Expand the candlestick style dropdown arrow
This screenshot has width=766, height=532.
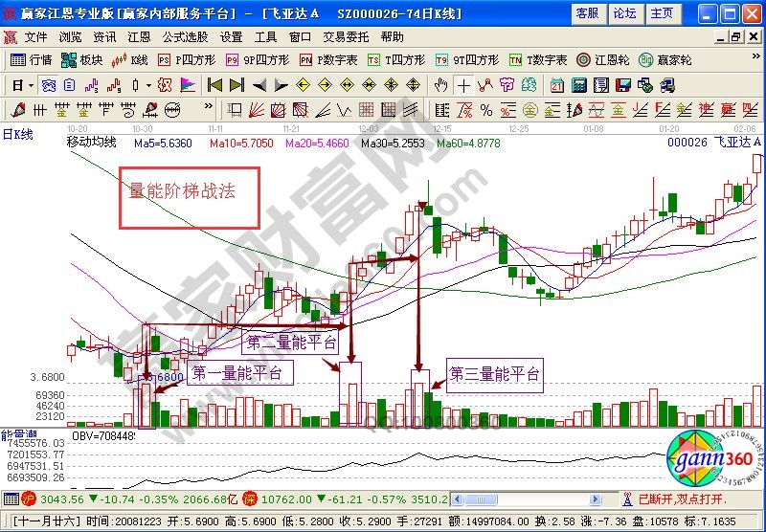tap(149, 84)
